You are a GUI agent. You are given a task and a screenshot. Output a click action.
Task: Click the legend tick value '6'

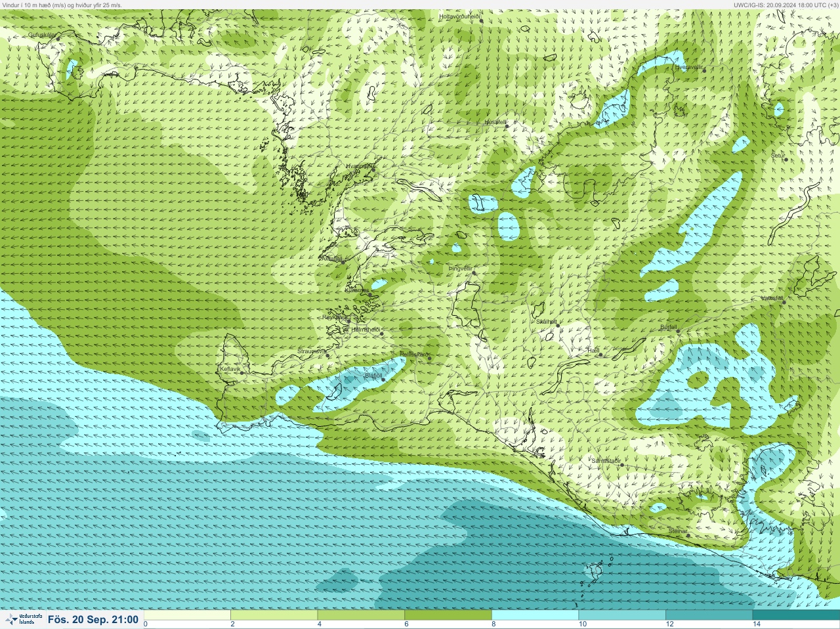coord(406,624)
